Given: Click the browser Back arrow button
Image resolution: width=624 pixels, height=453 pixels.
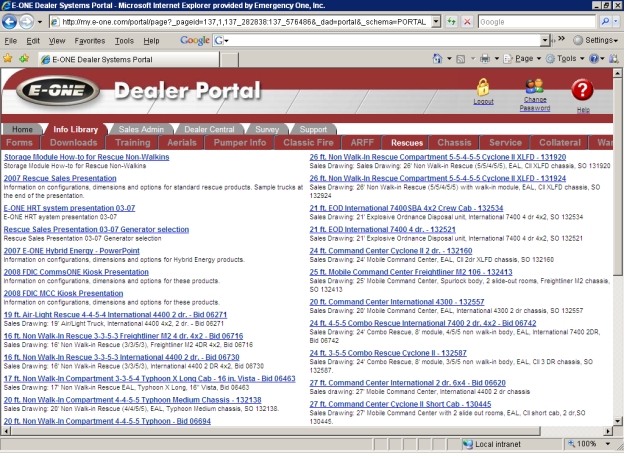Looking at the screenshot, I should click(x=10, y=21).
